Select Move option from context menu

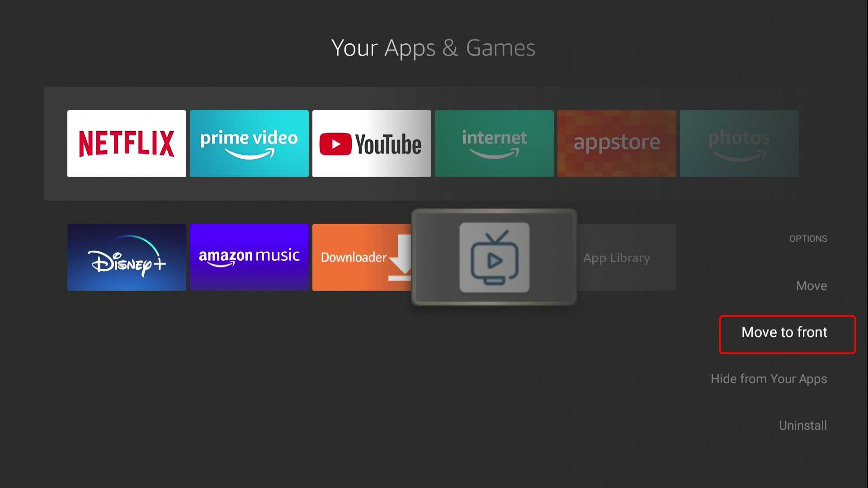pos(812,286)
